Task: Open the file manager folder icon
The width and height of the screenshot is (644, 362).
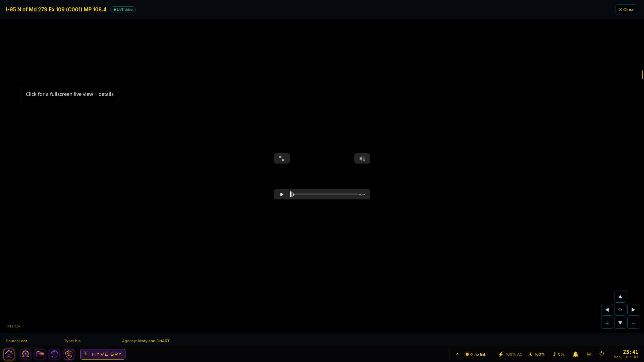Action: click(x=40, y=354)
